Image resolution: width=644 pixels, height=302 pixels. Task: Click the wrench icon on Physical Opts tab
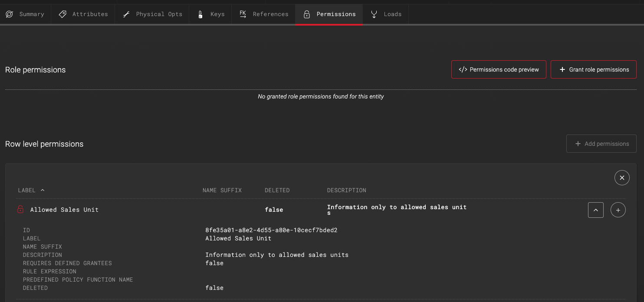pyautogui.click(x=126, y=14)
